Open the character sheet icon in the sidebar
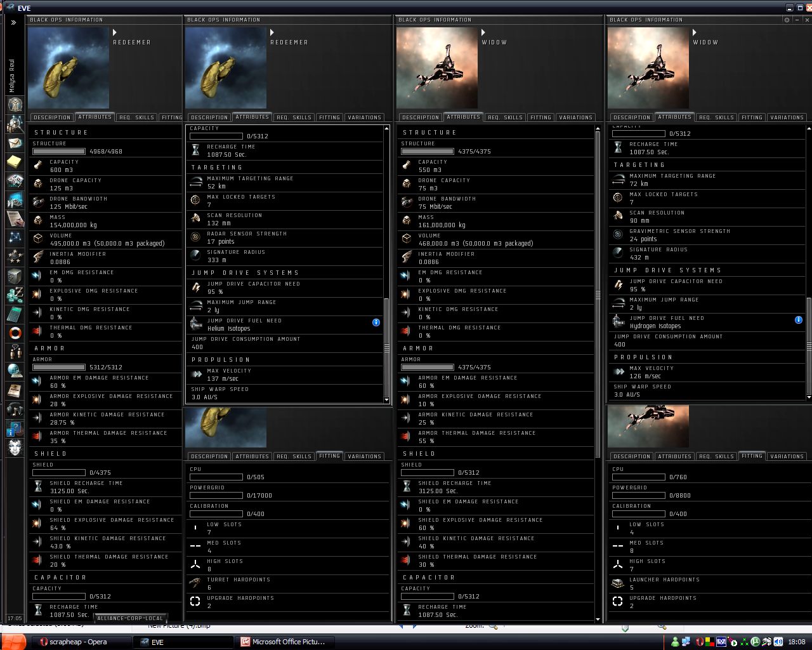 pos(15,103)
